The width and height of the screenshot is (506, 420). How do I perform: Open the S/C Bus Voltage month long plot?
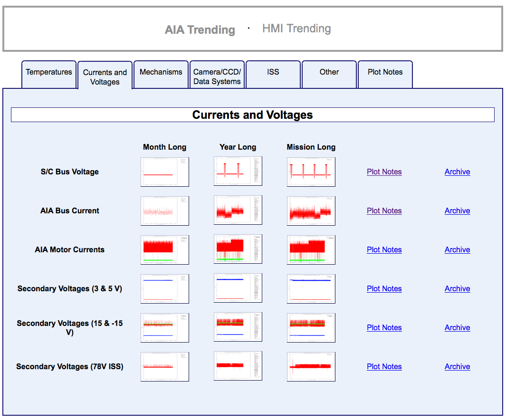pos(164,172)
